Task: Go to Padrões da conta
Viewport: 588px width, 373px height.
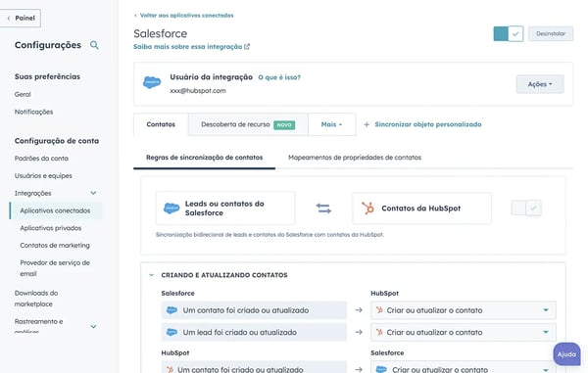Action: tap(41, 158)
